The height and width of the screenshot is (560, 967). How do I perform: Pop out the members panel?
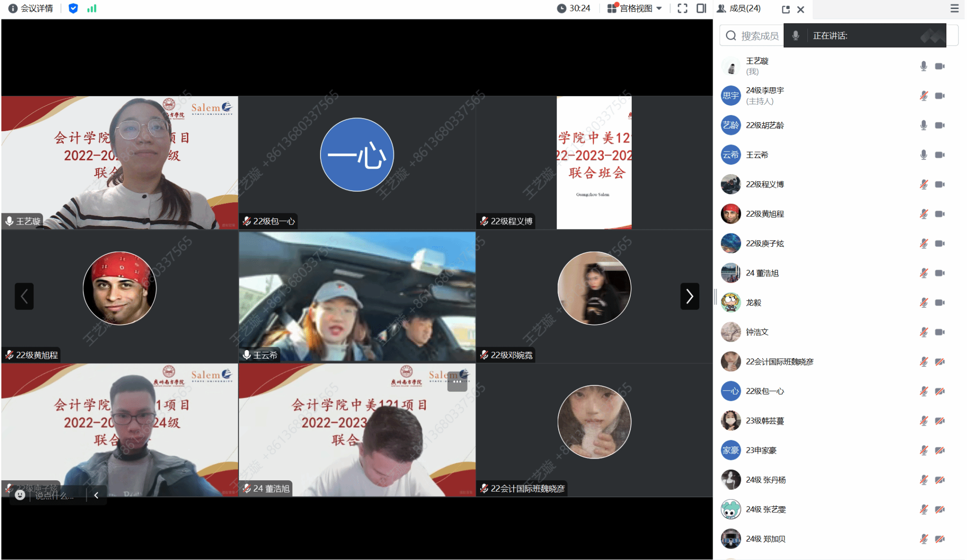click(x=786, y=9)
